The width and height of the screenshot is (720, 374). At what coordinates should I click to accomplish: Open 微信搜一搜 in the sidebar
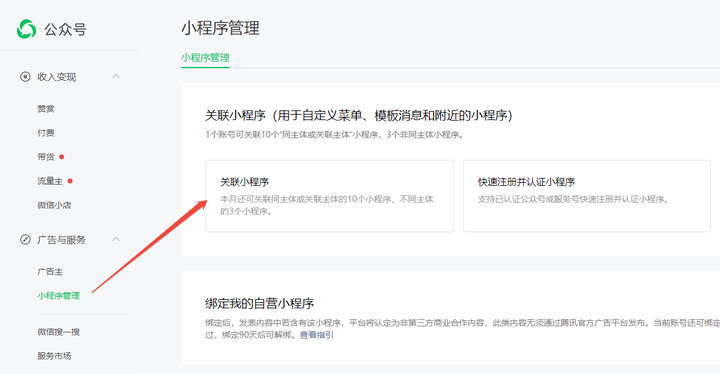pyautogui.click(x=59, y=332)
